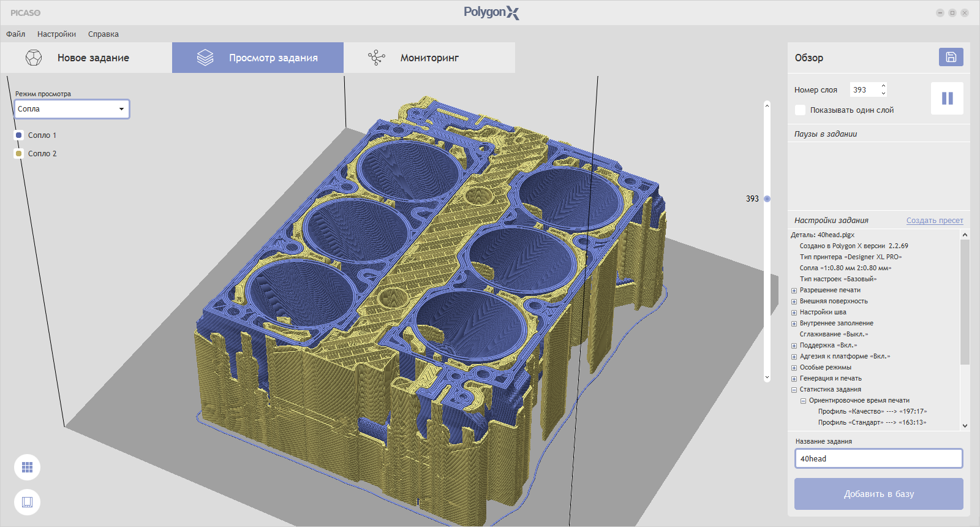
Task: Click the Название задания text field
Action: point(878,458)
